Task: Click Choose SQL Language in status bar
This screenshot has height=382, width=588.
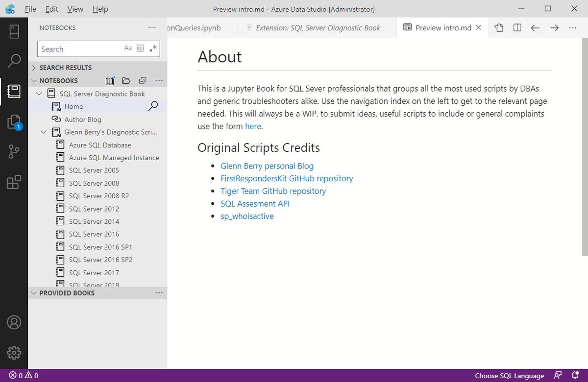Action: click(x=510, y=376)
